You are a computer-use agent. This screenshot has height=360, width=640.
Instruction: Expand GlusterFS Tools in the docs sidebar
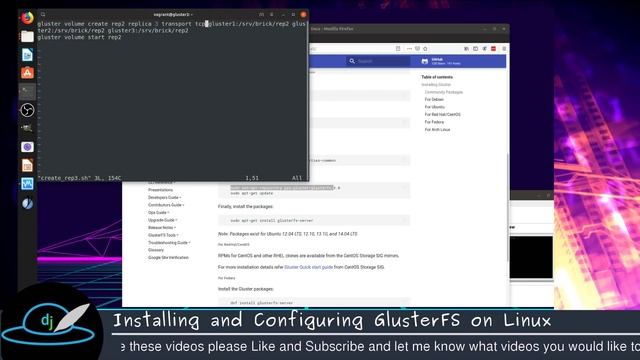tap(163, 235)
